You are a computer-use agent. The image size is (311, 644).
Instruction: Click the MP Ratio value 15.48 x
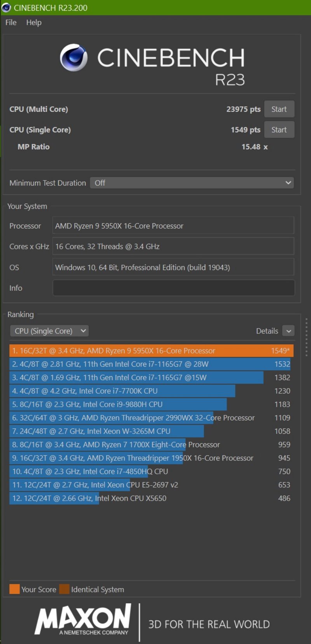pos(255,147)
